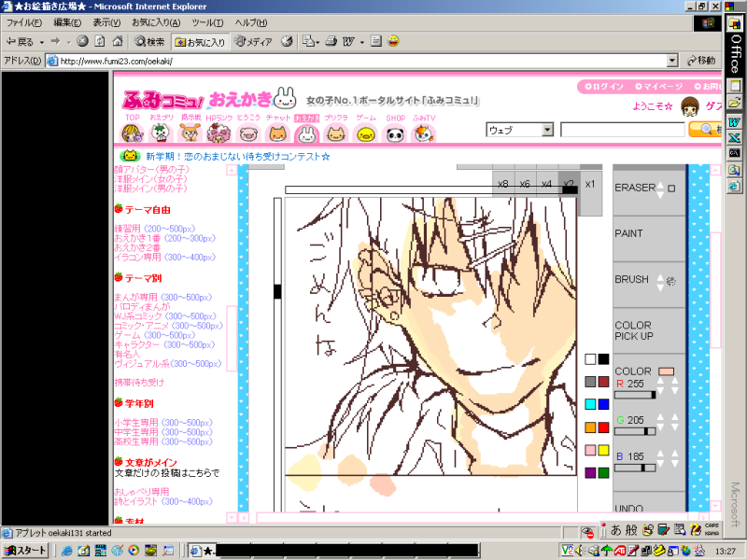Expand the Mail icon dropdown arrow

tap(317, 42)
